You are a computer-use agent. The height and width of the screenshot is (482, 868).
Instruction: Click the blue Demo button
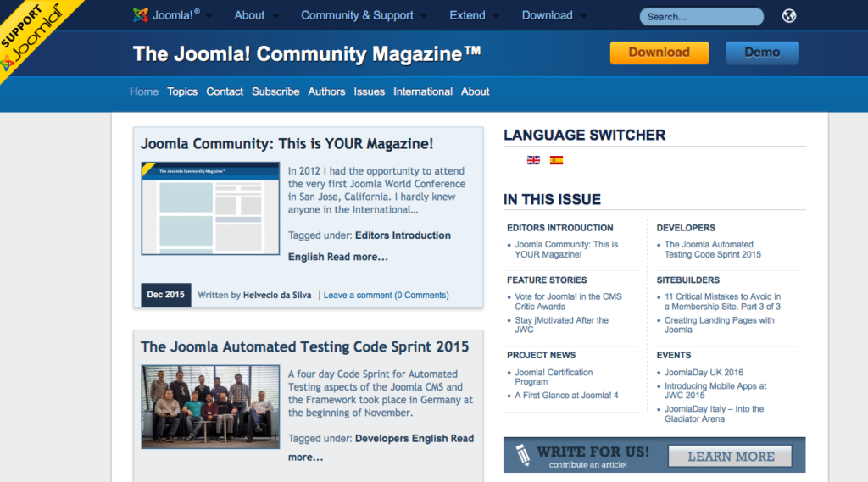tap(762, 53)
